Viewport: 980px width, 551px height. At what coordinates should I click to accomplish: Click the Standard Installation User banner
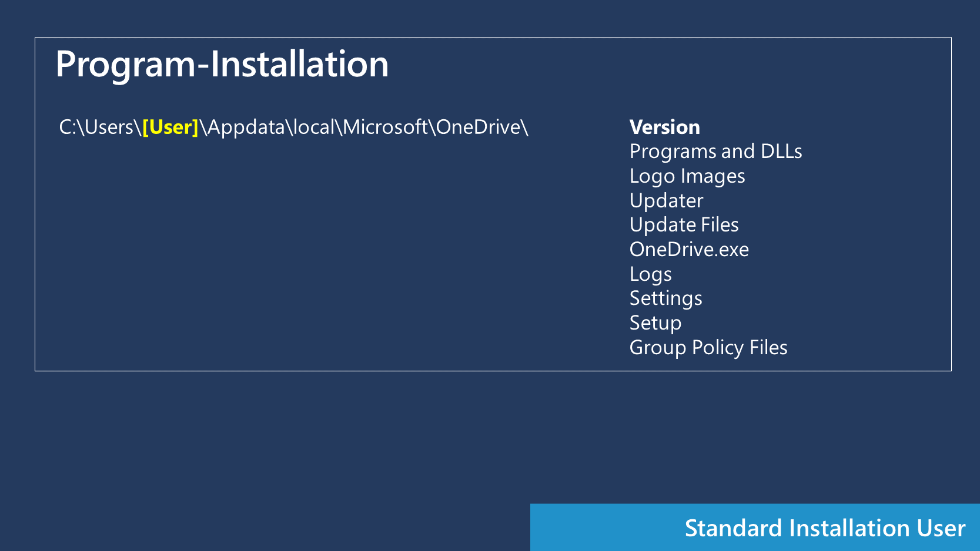click(x=823, y=528)
